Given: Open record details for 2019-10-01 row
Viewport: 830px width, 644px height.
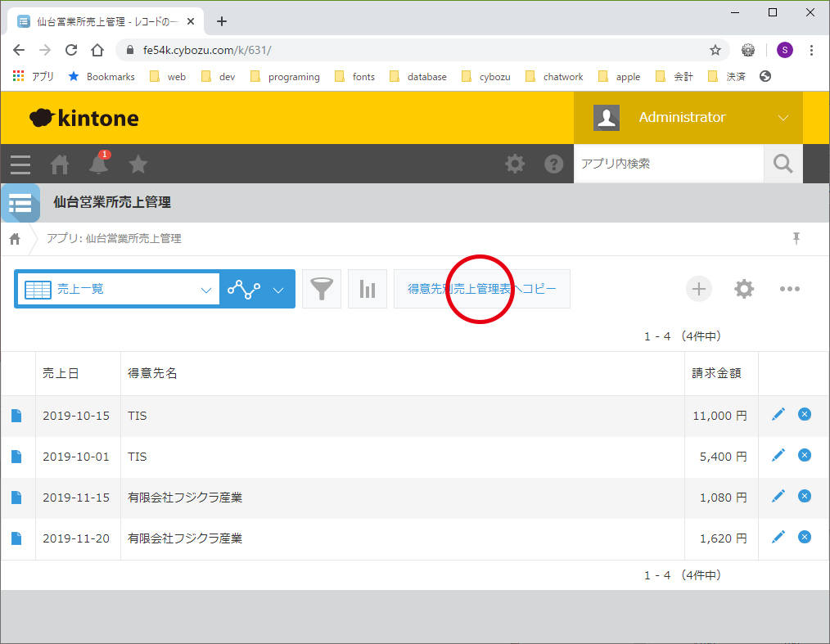Looking at the screenshot, I should (x=16, y=457).
